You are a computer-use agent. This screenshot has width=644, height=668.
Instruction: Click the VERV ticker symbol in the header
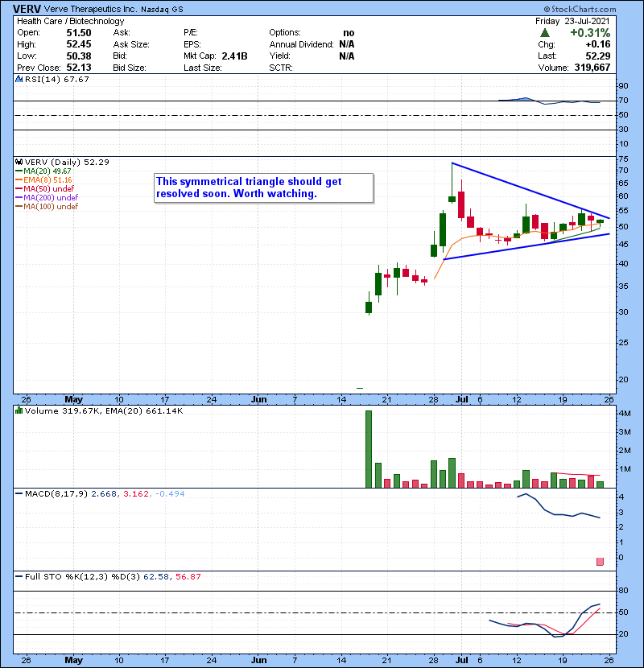[27, 9]
